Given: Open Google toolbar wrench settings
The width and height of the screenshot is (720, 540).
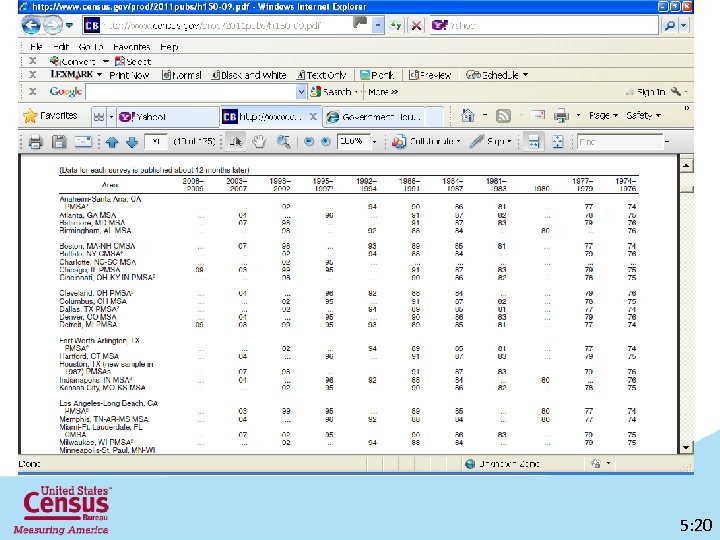Looking at the screenshot, I should point(676,91).
